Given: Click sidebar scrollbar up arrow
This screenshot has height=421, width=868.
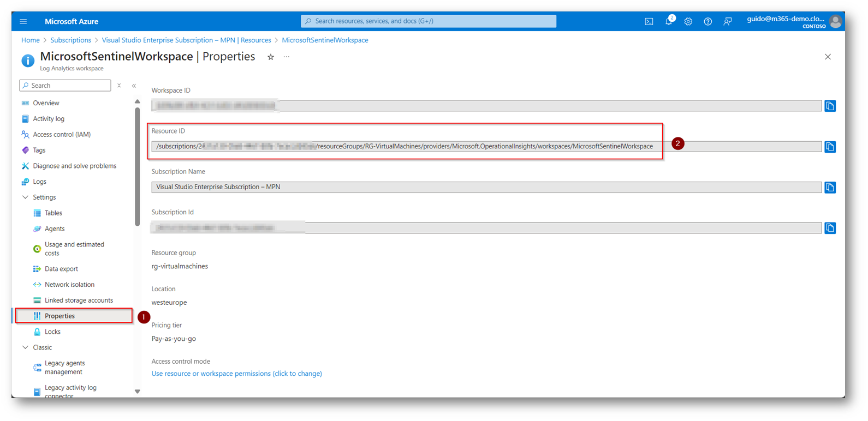Looking at the screenshot, I should point(137,101).
